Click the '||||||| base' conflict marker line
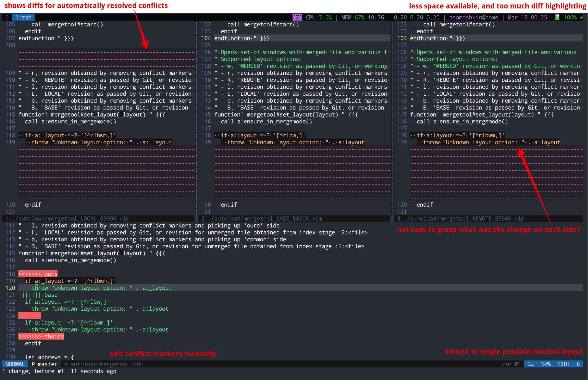Screen dimensions: 588x380 click(x=38, y=295)
